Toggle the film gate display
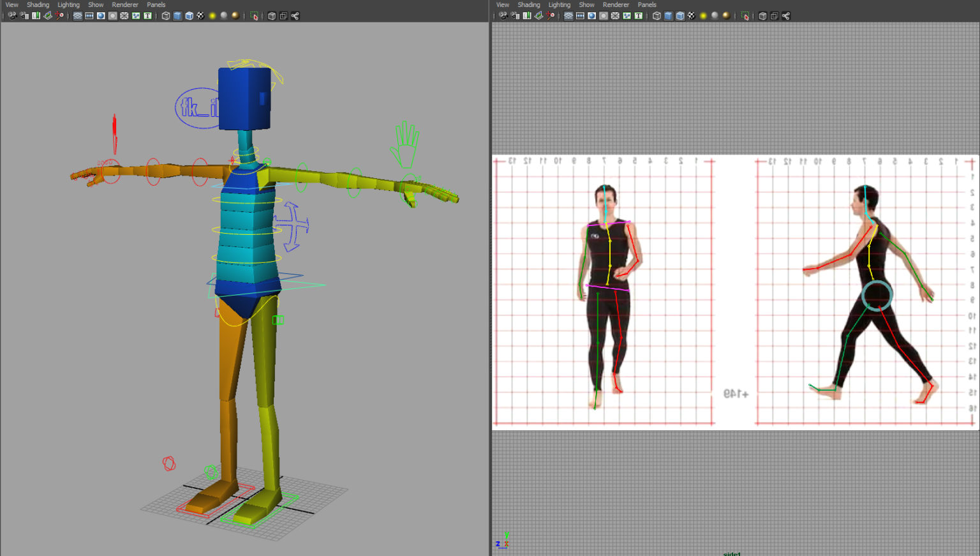The image size is (980, 556). pos(90,16)
